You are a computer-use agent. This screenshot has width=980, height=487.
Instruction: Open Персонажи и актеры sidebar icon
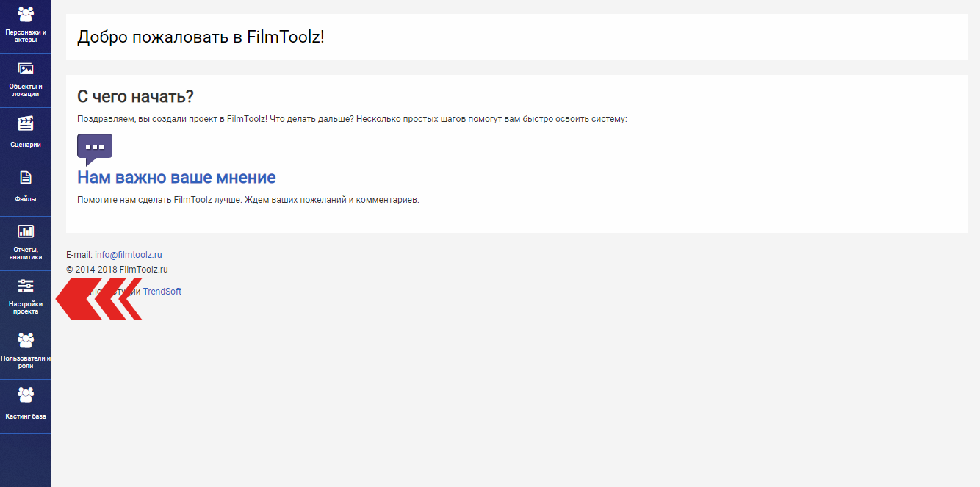coord(26,14)
